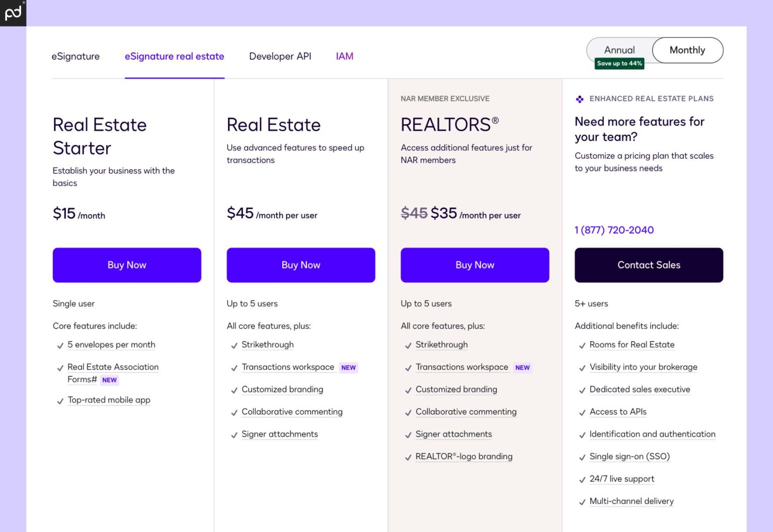This screenshot has height=532, width=773.
Task: Click Buy Now under the REALTORS plan
Action: pos(475,265)
